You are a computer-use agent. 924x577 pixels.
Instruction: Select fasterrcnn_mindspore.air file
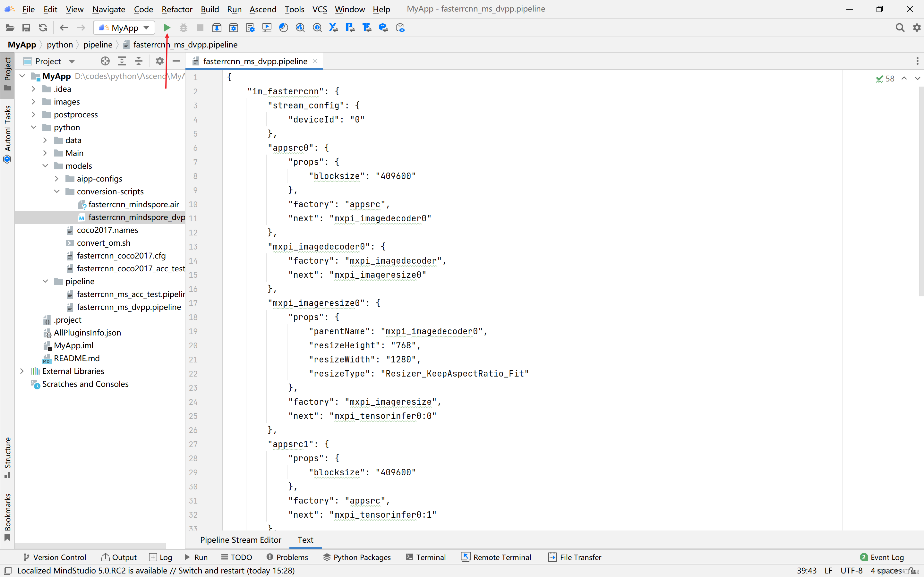coord(133,204)
